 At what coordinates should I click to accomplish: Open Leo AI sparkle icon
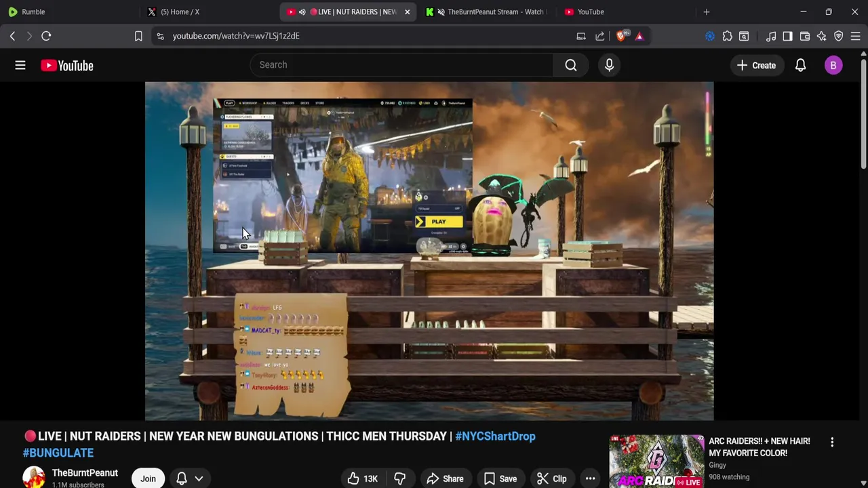coord(822,36)
